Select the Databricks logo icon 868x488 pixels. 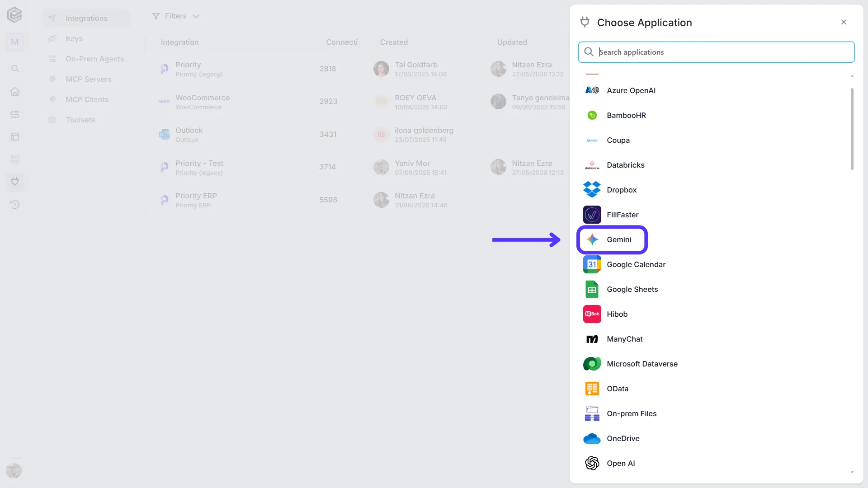592,165
